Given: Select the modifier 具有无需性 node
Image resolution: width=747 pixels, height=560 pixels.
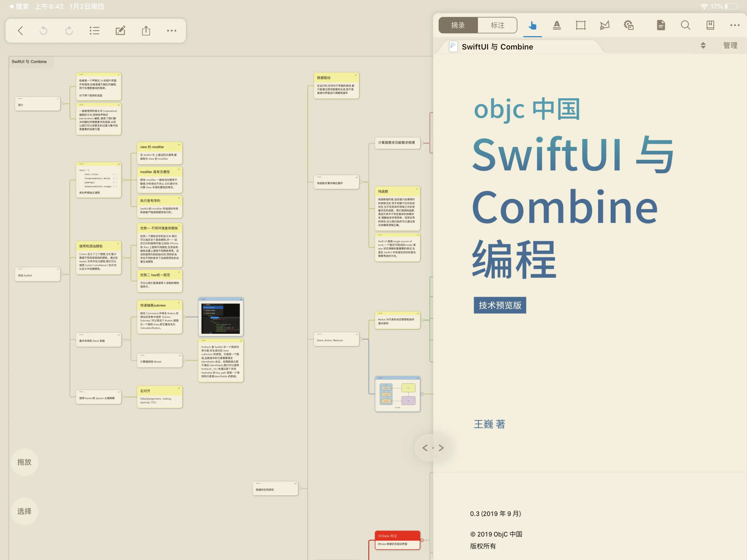Looking at the screenshot, I should pyautogui.click(x=160, y=180).
